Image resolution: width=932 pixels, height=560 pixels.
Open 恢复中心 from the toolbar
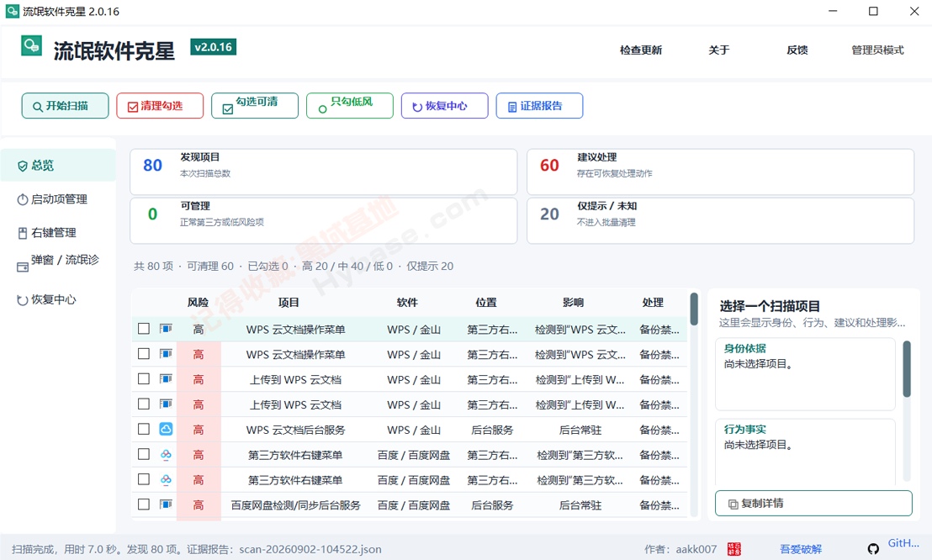point(445,106)
